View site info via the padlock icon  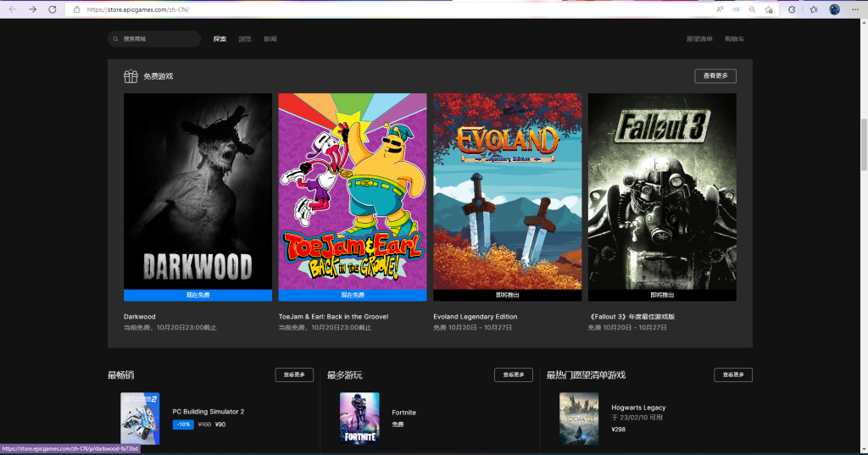click(x=77, y=9)
